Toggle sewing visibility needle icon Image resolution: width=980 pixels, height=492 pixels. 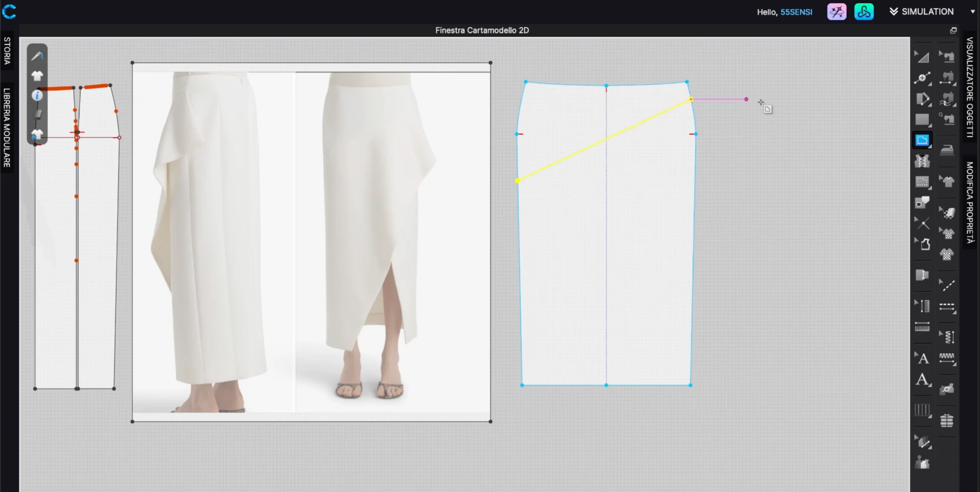(x=37, y=56)
